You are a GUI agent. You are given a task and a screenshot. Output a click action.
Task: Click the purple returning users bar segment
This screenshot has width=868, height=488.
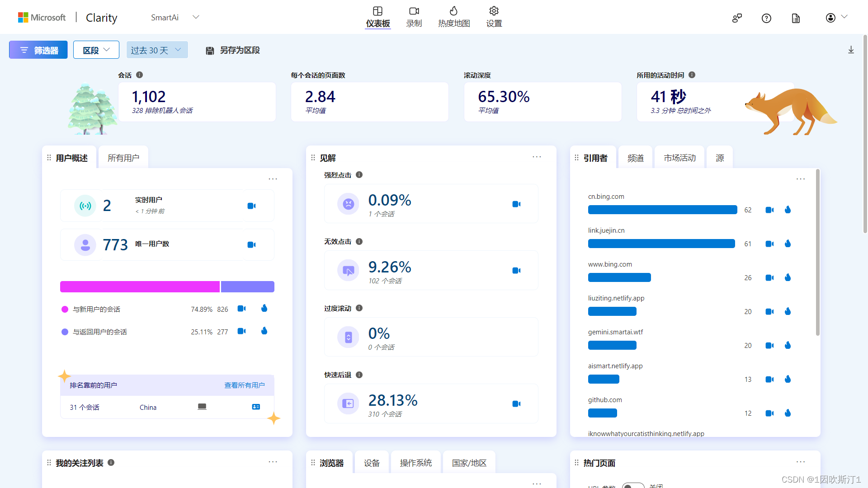[x=247, y=287]
